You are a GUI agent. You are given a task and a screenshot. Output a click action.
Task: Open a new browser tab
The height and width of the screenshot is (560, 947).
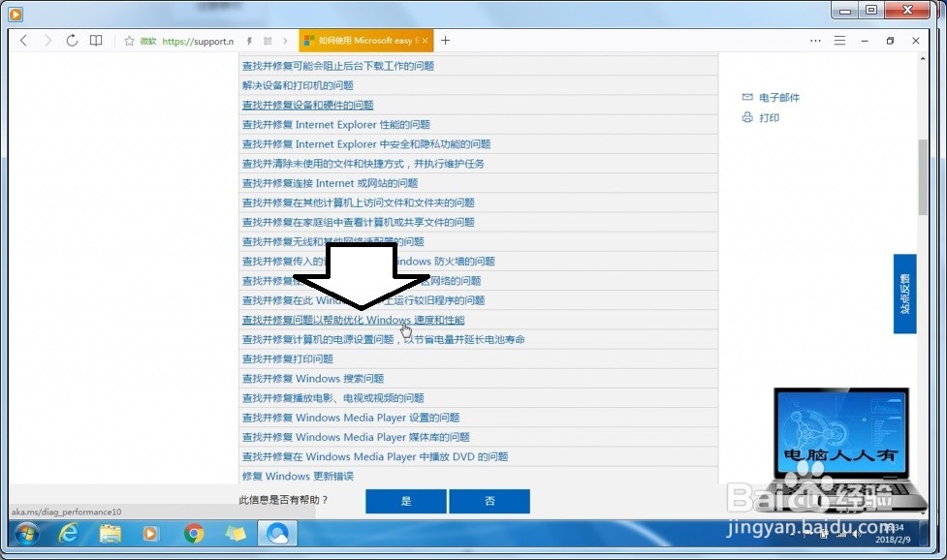445,41
